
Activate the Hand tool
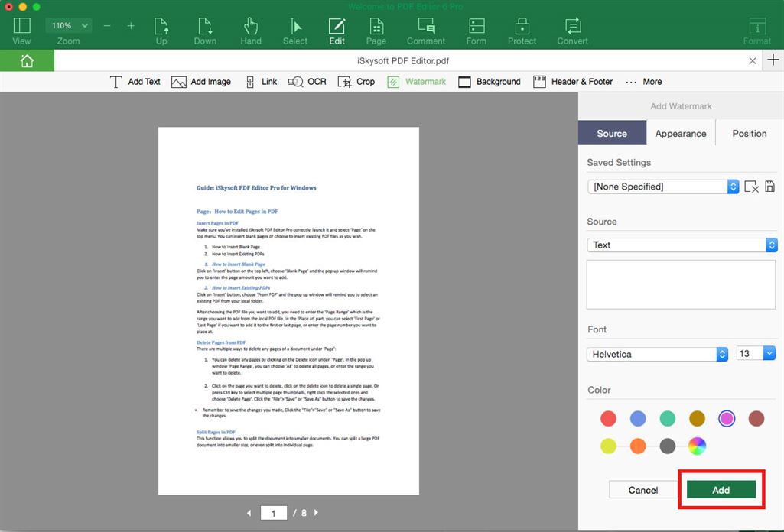pos(251,31)
